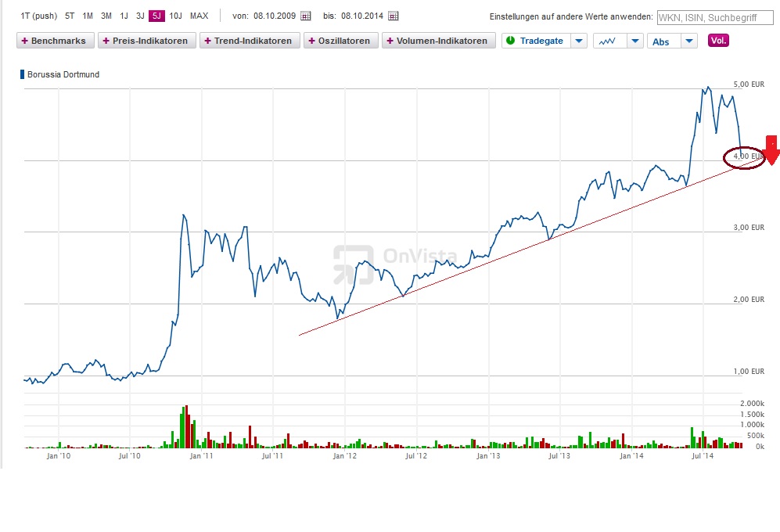This screenshot has height=532, width=780.
Task: Open the 'bis' date calendar picker
Action: pyautogui.click(x=394, y=16)
